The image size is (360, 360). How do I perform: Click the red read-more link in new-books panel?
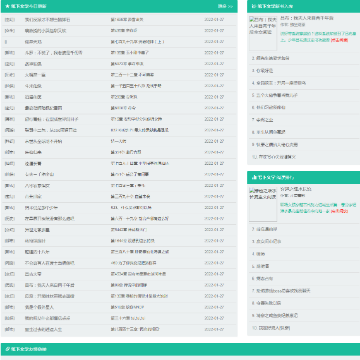point(339,40)
